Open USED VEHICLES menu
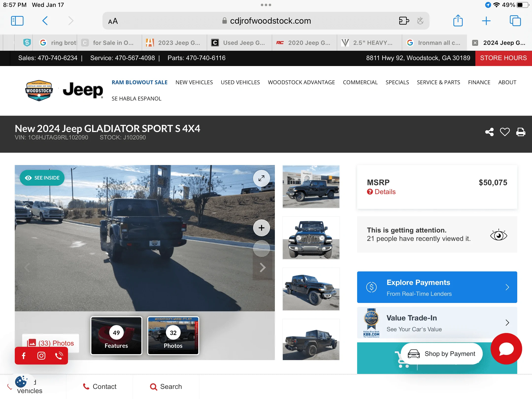This screenshot has width=532, height=399. tap(240, 82)
